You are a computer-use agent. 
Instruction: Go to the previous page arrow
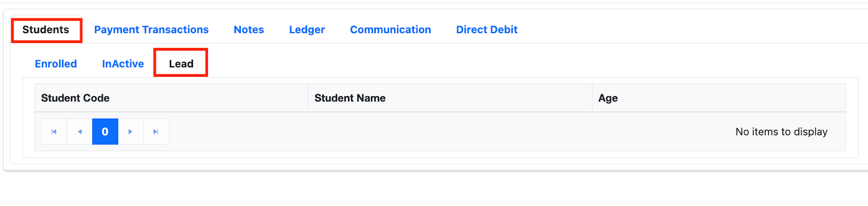pyautogui.click(x=80, y=132)
